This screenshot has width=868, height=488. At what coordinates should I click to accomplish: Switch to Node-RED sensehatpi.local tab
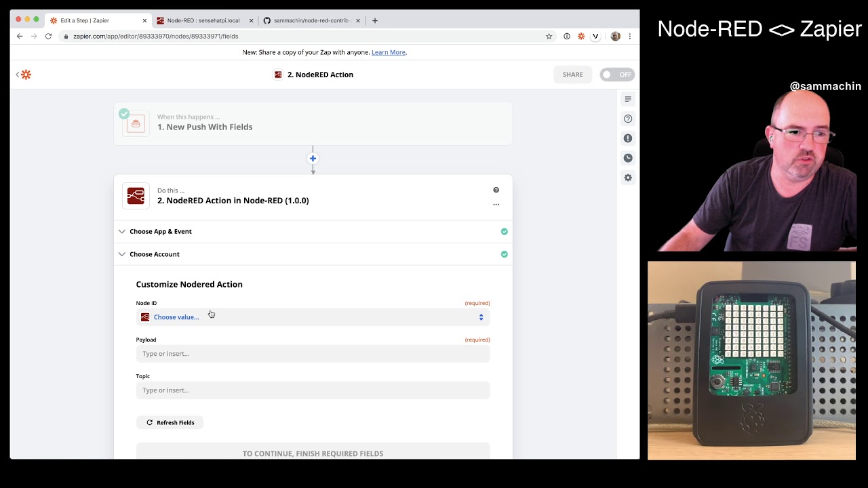click(x=203, y=20)
